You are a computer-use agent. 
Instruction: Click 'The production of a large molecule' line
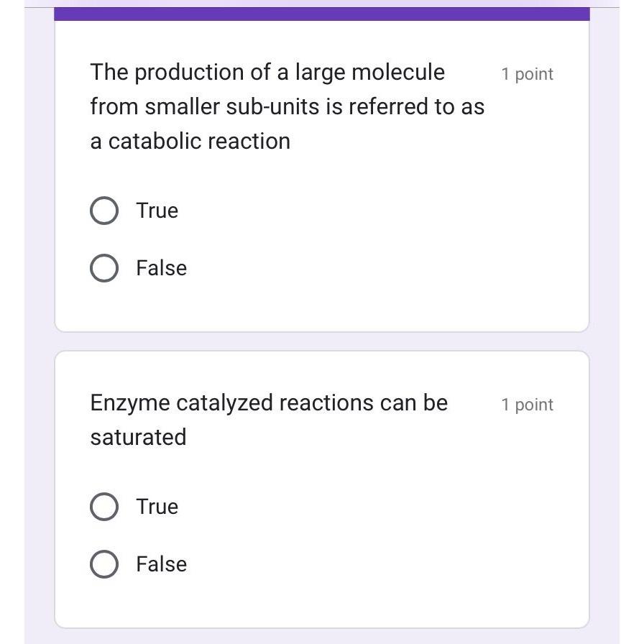(267, 72)
